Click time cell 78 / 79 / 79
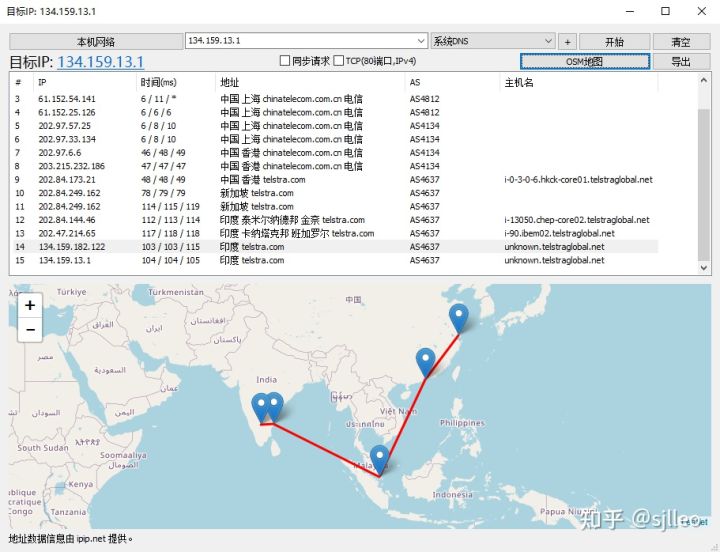Viewport: 720px width, 552px height. click(163, 193)
